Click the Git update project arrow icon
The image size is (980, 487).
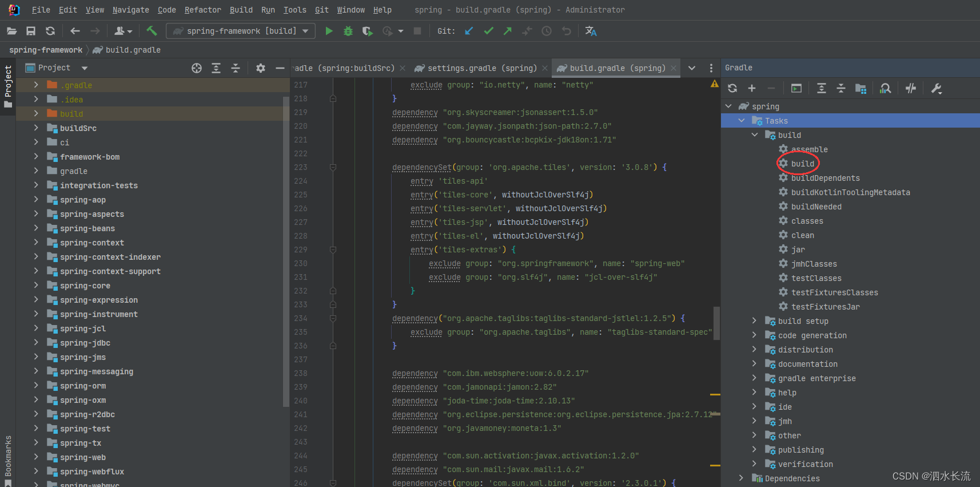pyautogui.click(x=469, y=31)
